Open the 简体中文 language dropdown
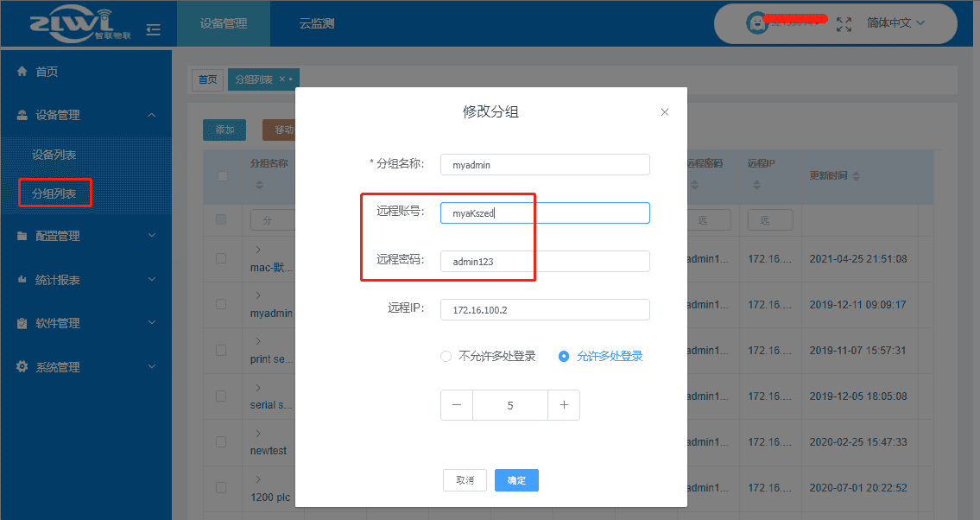Image resolution: width=980 pixels, height=520 pixels. coord(895,23)
